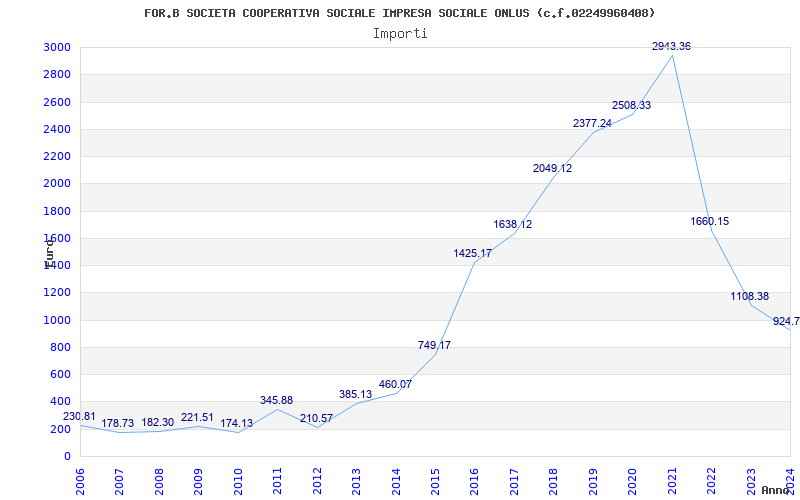800x500 pixels.
Task: Click the 1660.15 data label
Action: (x=709, y=222)
